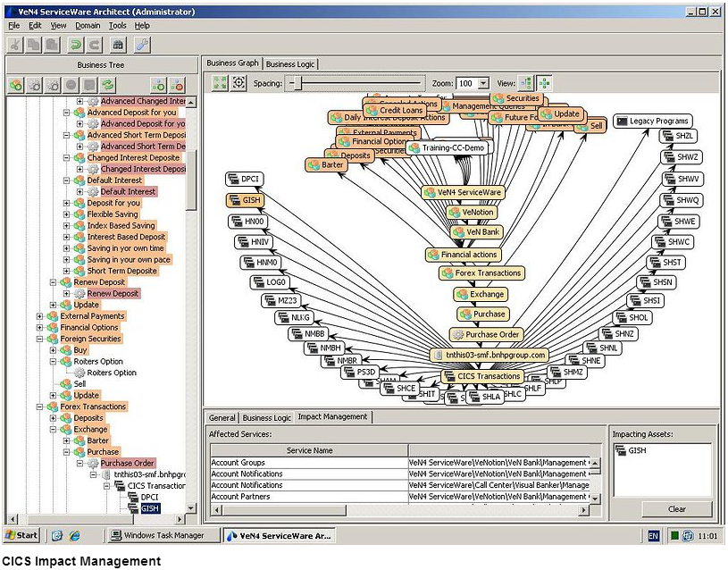Switch to the Business Logic graph tab

click(290, 64)
